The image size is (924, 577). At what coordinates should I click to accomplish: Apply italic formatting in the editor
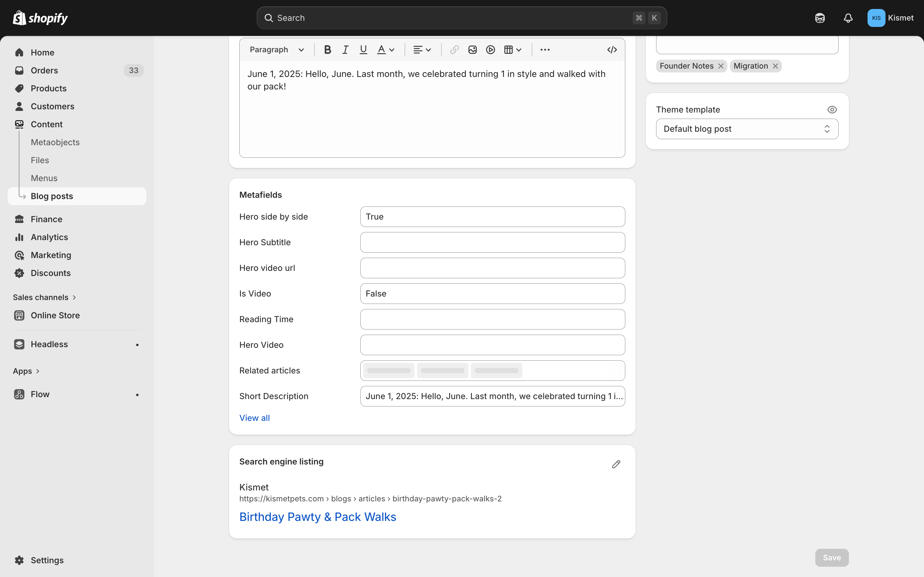pyautogui.click(x=345, y=49)
